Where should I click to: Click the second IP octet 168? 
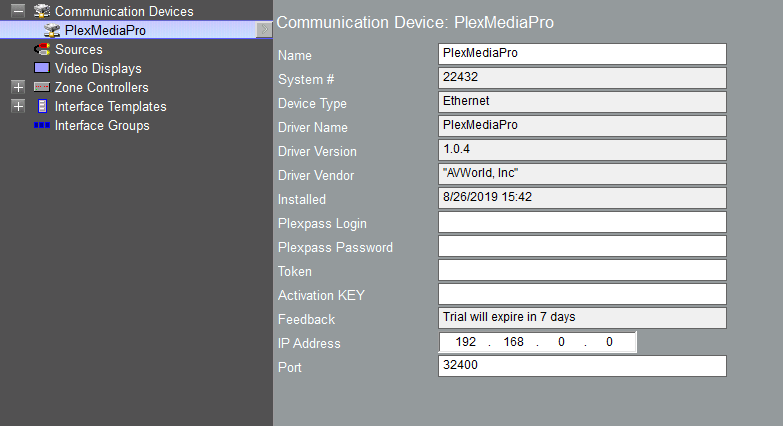pos(513,342)
